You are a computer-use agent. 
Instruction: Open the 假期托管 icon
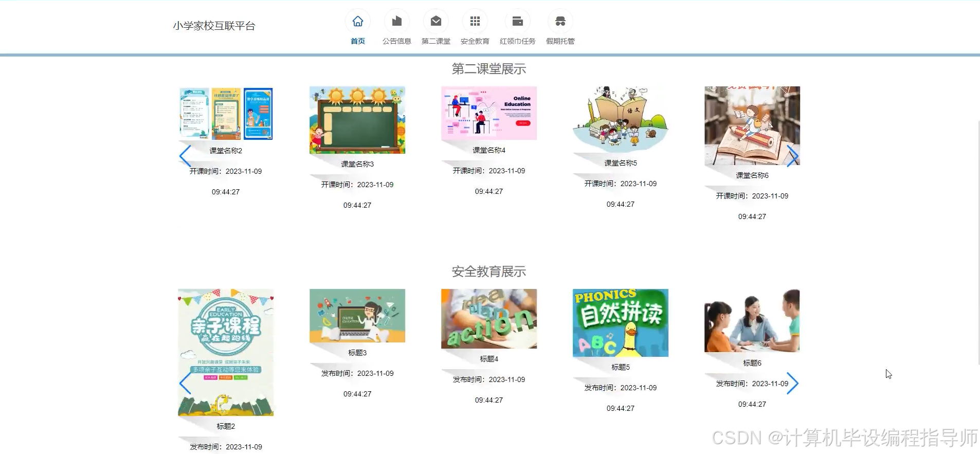[x=560, y=22]
